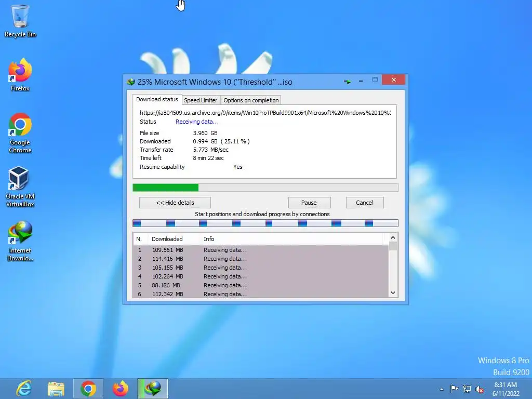Select connection row 6 with 112.342 MB

(261, 294)
